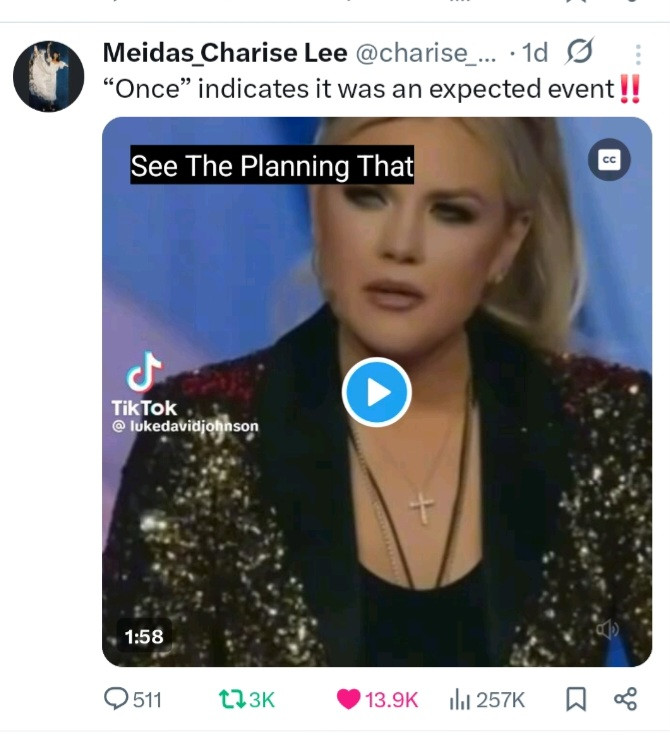This screenshot has width=670, height=736.
Task: Click the 1:58 video duration badge
Action: coord(144,636)
